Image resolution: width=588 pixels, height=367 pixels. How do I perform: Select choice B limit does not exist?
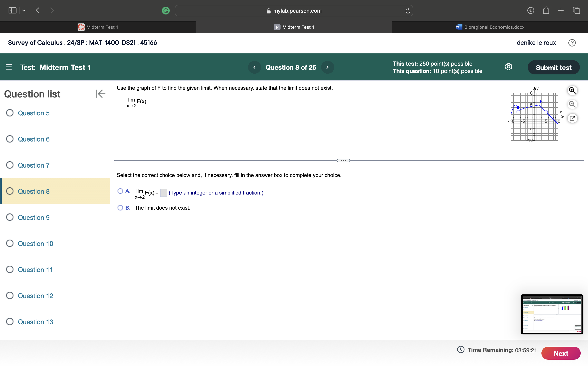point(120,208)
